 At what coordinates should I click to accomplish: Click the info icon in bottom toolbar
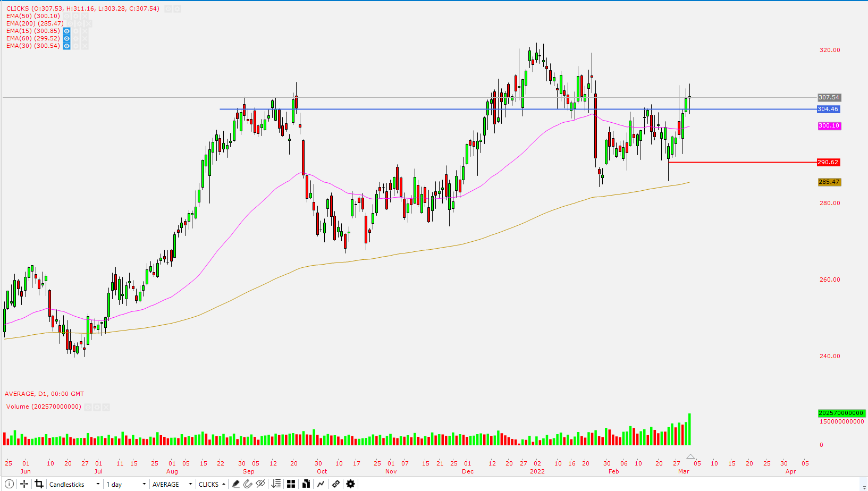(x=9, y=484)
